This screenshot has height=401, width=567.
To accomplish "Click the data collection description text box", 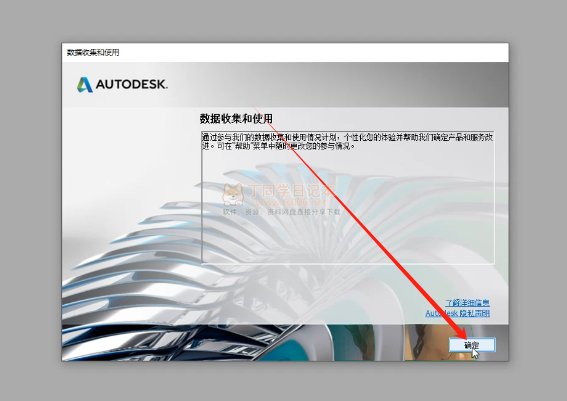I will coord(348,197).
